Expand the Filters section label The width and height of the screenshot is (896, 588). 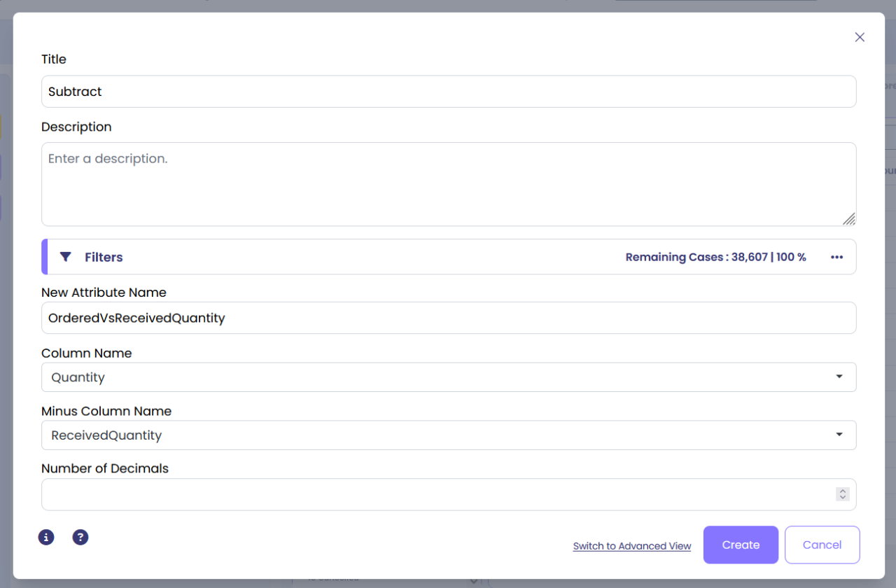pos(104,257)
